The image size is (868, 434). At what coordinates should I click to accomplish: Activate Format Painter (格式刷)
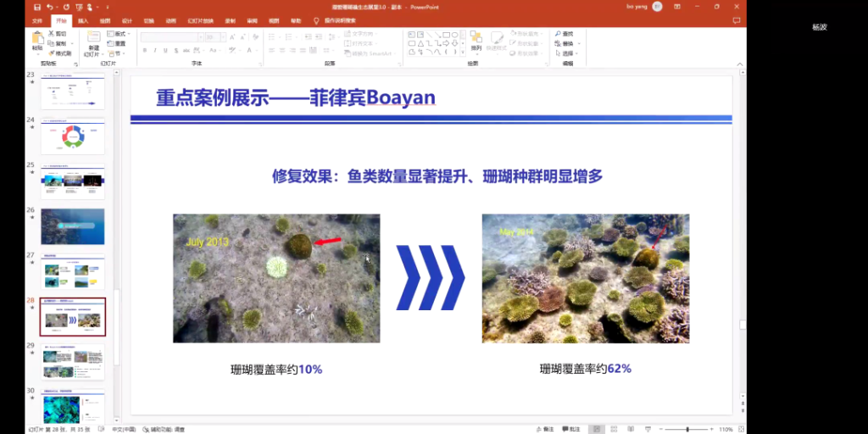point(60,53)
